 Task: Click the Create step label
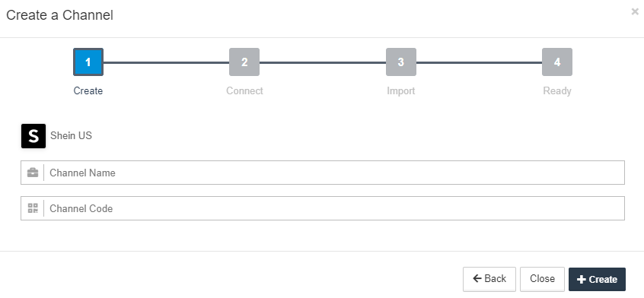[x=88, y=90]
